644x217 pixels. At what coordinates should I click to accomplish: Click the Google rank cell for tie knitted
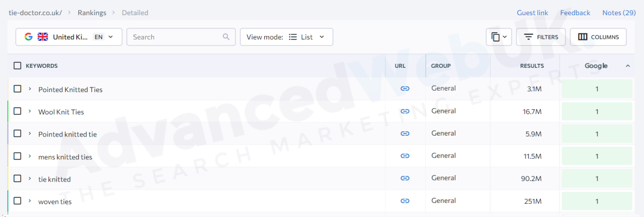597,179
